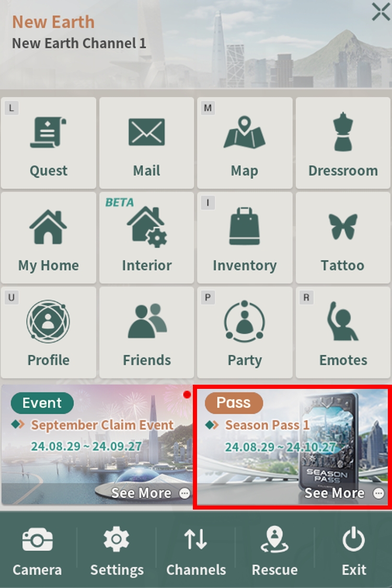This screenshot has width=392, height=588.
Task: Open the Season Pass 1 banner
Action: pos(293,447)
